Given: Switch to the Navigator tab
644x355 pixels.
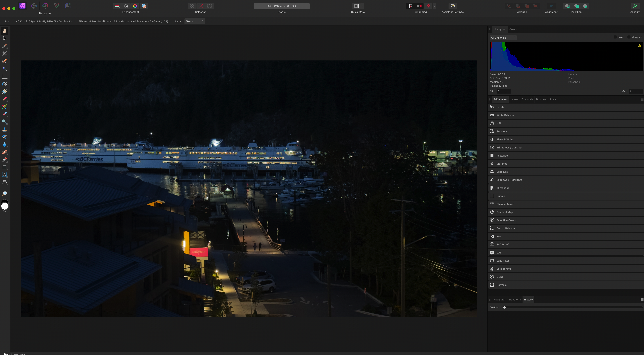Looking at the screenshot, I should tap(500, 299).
